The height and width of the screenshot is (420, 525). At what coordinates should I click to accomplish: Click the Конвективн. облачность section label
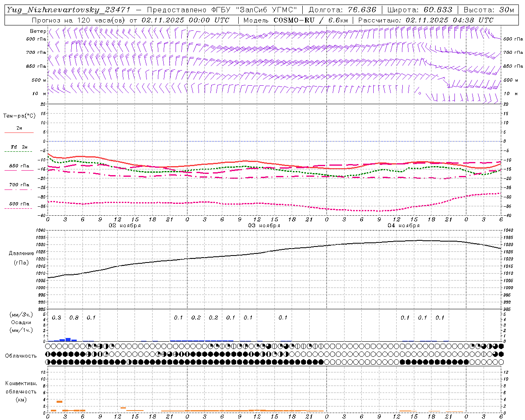coord(21,391)
